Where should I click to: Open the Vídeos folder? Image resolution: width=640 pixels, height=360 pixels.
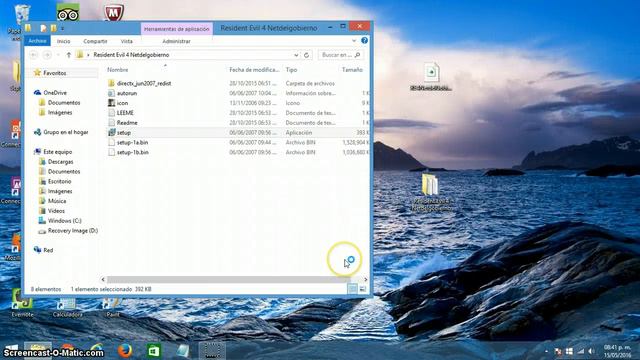click(56, 211)
